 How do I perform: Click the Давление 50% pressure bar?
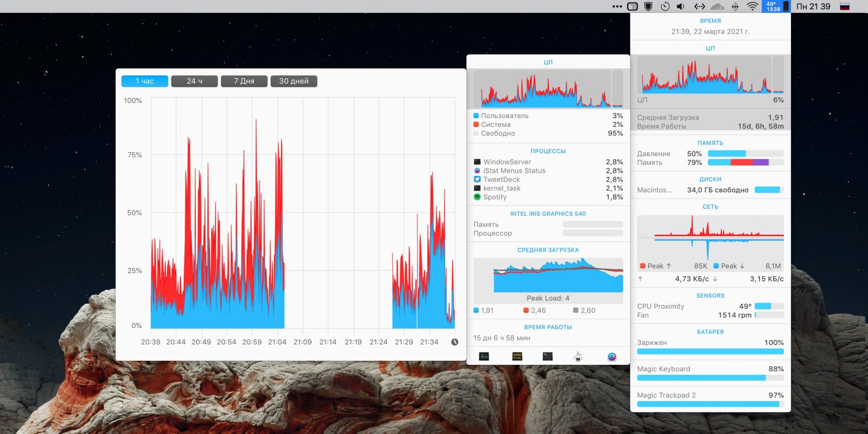(x=746, y=153)
